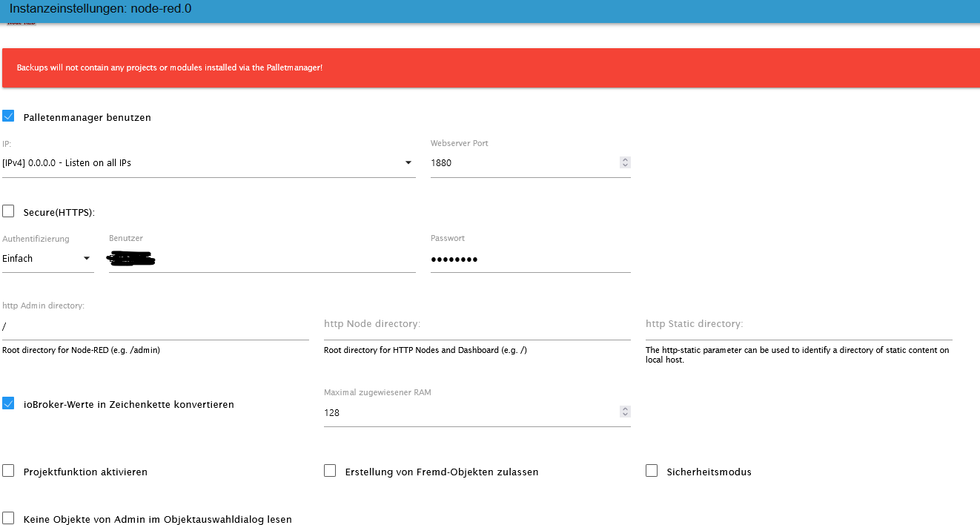This screenshot has width=980, height=525.
Task: Use the Maximal zugewiesener RAM spinner arrows
Action: pyautogui.click(x=626, y=412)
